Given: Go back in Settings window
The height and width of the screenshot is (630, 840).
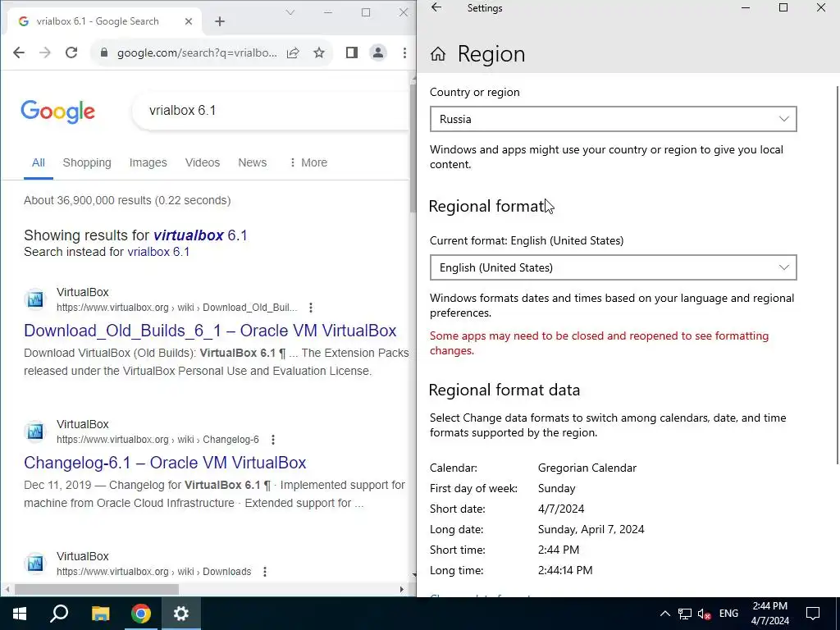Looking at the screenshot, I should point(436,7).
